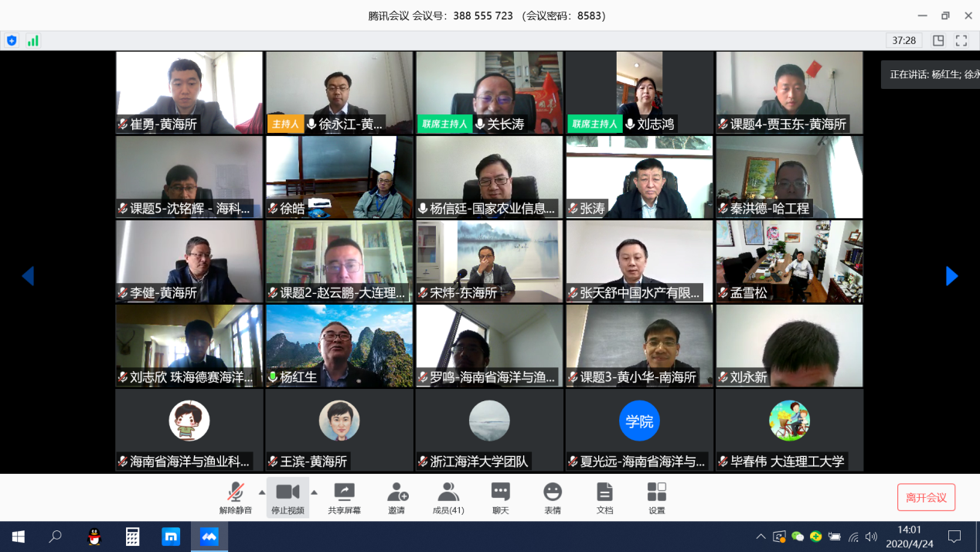Select 崔勇-黄海所 video tile
Image resolution: width=980 pixels, height=552 pixels.
point(189,93)
